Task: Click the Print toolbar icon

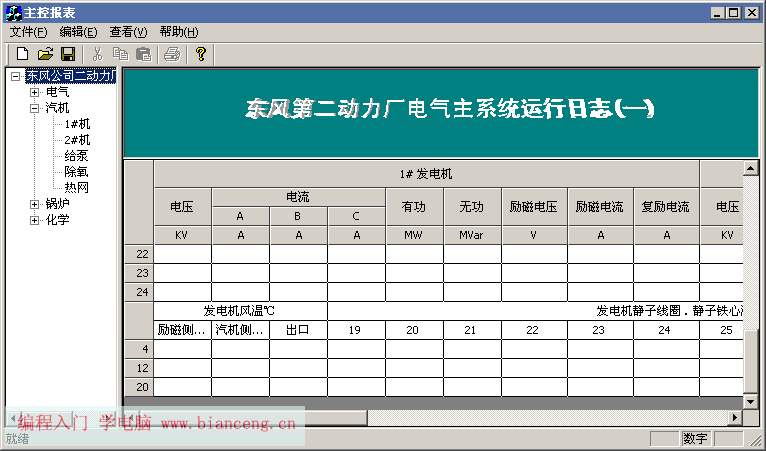Action: [172, 54]
